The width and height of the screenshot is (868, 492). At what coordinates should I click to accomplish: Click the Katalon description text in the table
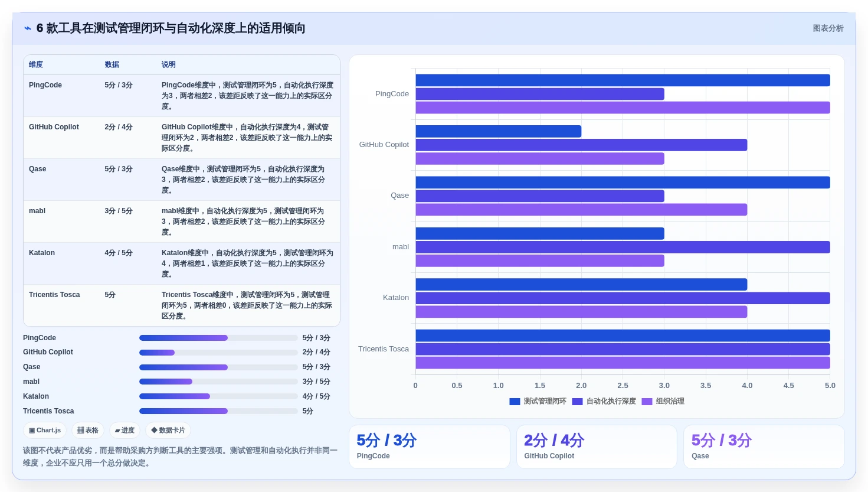coord(247,263)
